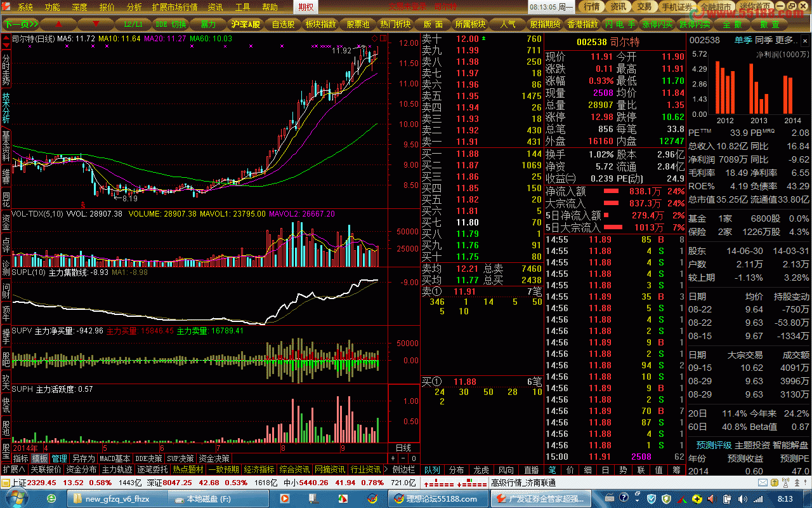Screen dimensions: 812x508
Task: Open 迷你首页 from top bar
Action: (x=754, y=7)
